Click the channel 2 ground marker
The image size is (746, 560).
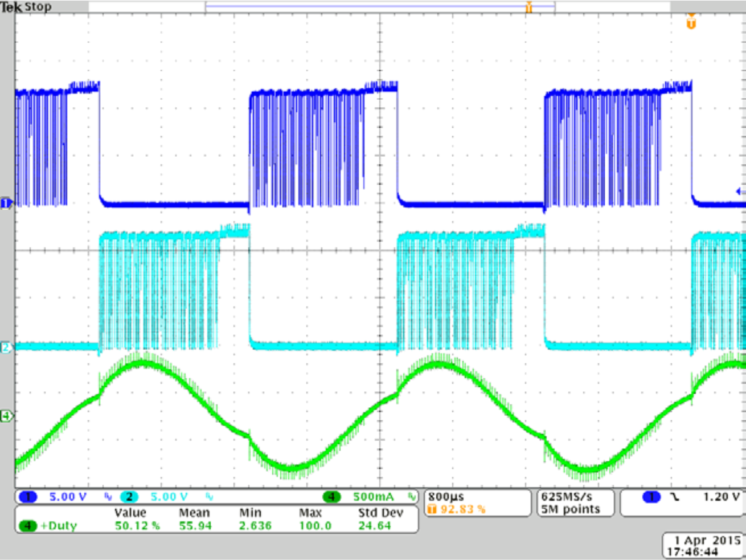pyautogui.click(x=6, y=347)
